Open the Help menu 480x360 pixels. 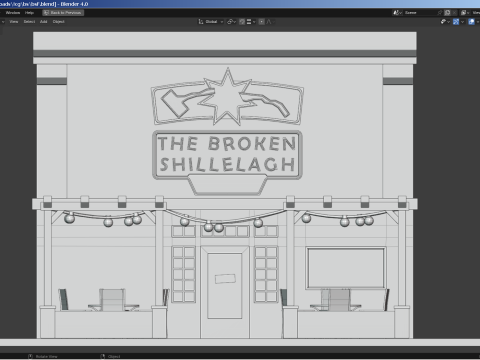point(29,13)
